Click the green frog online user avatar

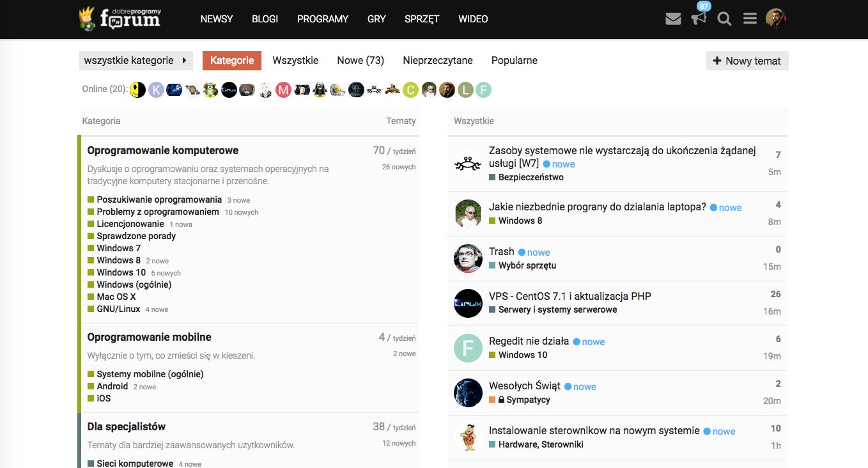211,90
